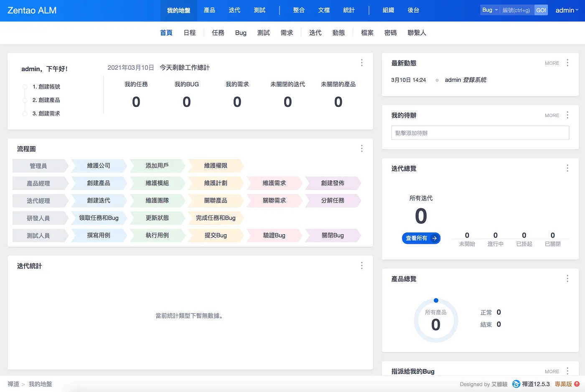Open options menu of 產品總覽 panel
Screen dimensions: 585x392
coord(567,278)
